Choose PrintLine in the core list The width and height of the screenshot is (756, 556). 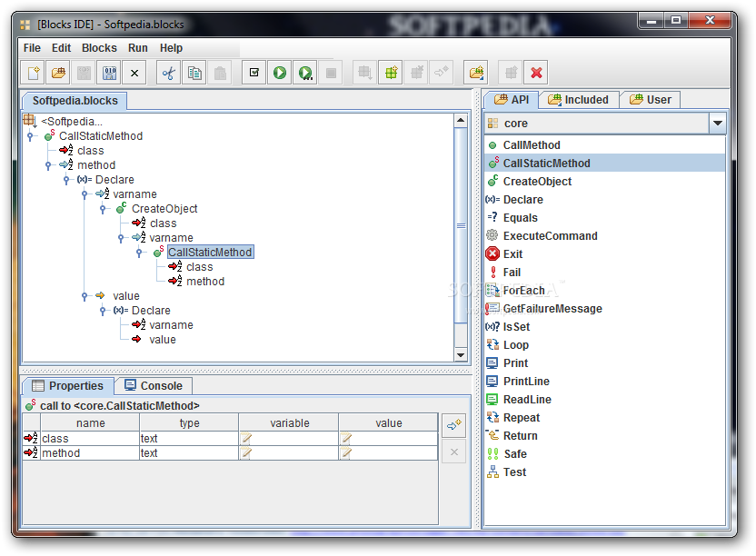click(x=604, y=382)
